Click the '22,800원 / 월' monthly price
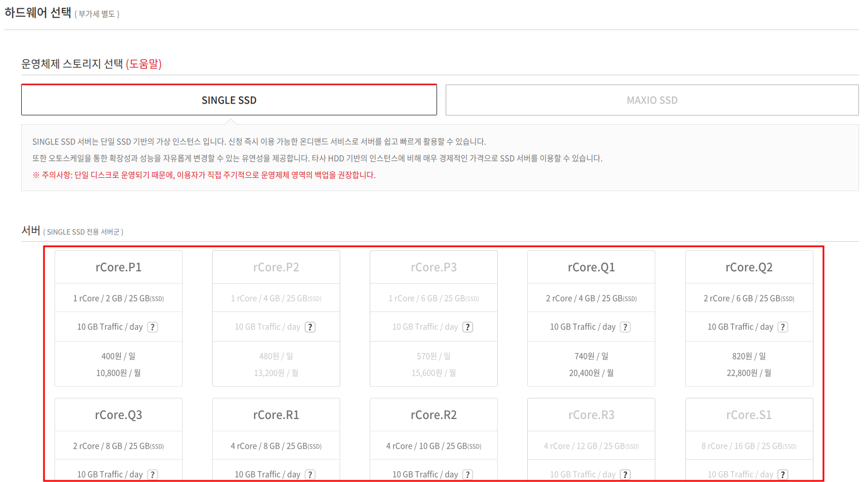 tap(749, 373)
